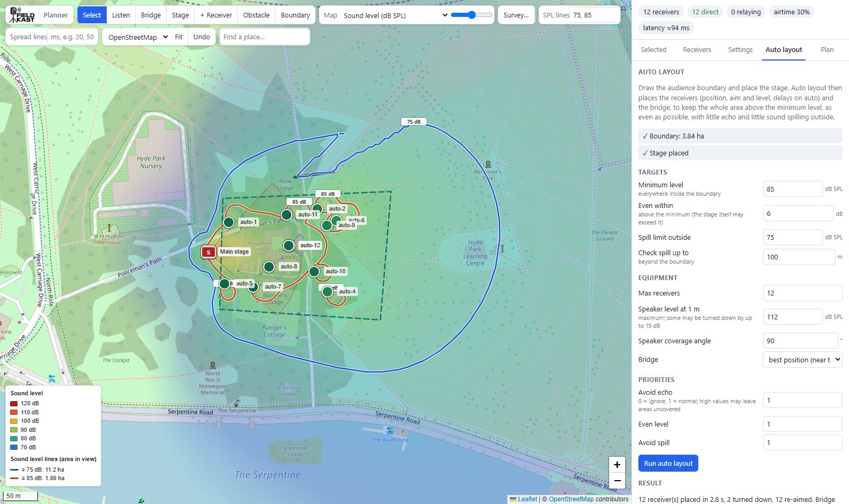Viewport: 849px width, 504px height.
Task: Select the auto-10 receiver marker
Action: coord(314,272)
